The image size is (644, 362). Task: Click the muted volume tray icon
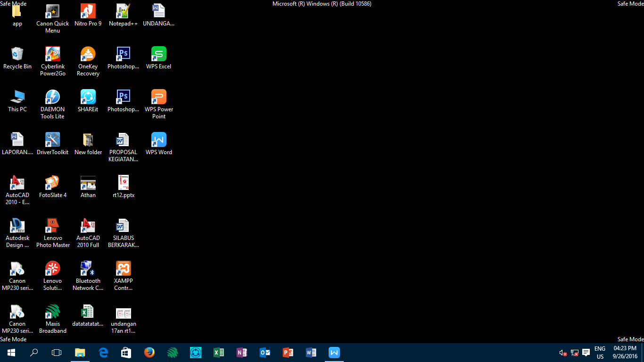click(x=563, y=353)
